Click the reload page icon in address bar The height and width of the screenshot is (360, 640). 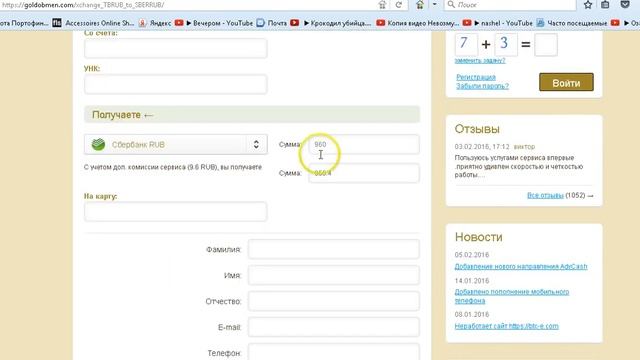coord(399,5)
